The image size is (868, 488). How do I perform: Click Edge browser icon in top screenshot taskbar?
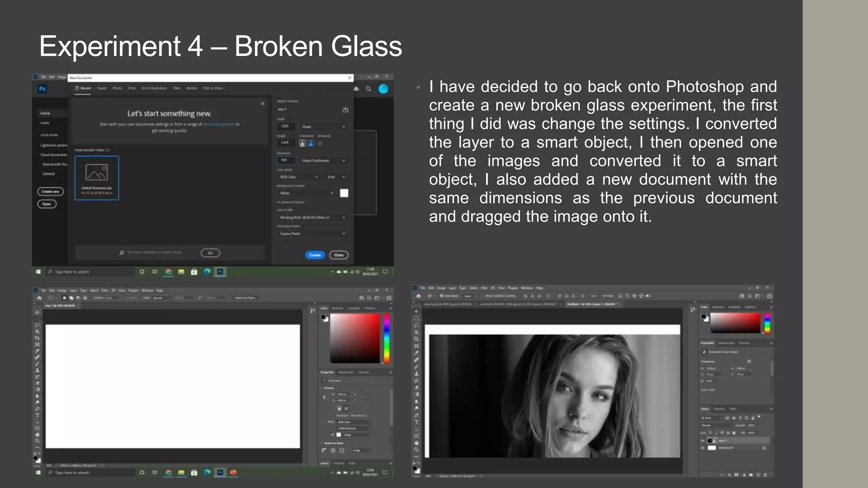click(207, 272)
